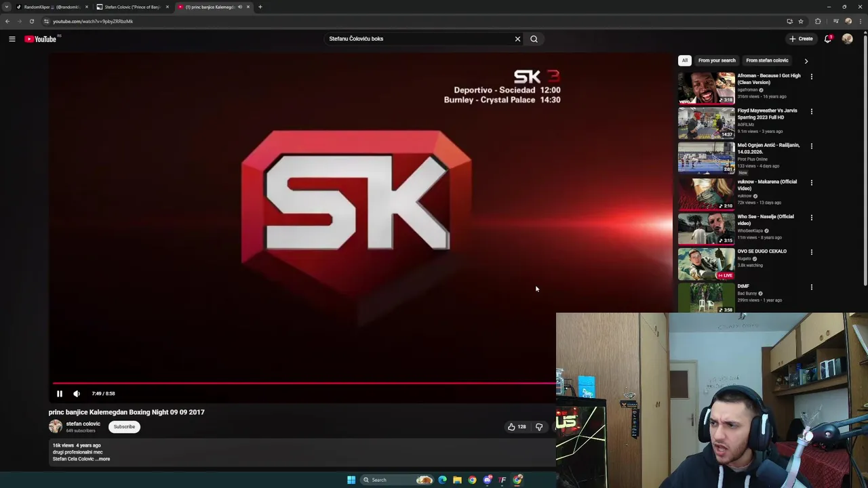Open a new browser tab
The height and width of the screenshot is (488, 868).
click(x=260, y=7)
